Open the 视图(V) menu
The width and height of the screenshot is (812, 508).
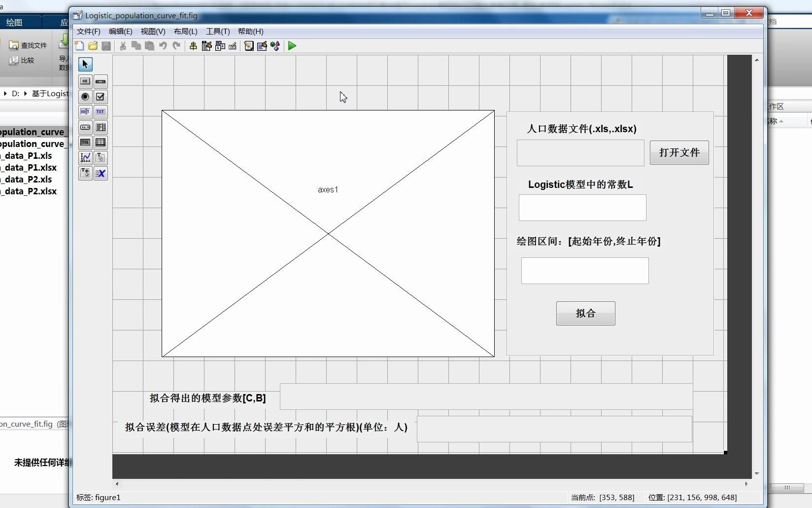pyautogui.click(x=153, y=31)
